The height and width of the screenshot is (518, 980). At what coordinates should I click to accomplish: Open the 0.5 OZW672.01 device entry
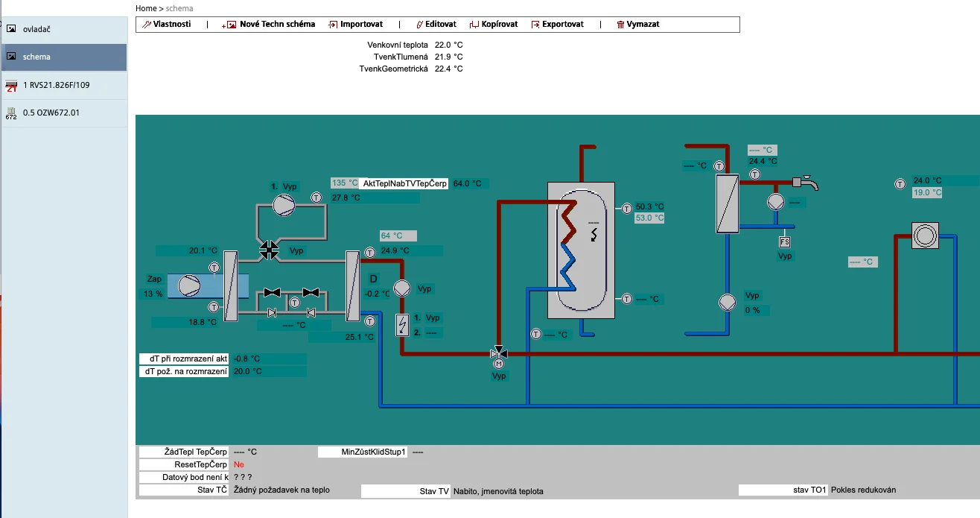click(63, 113)
